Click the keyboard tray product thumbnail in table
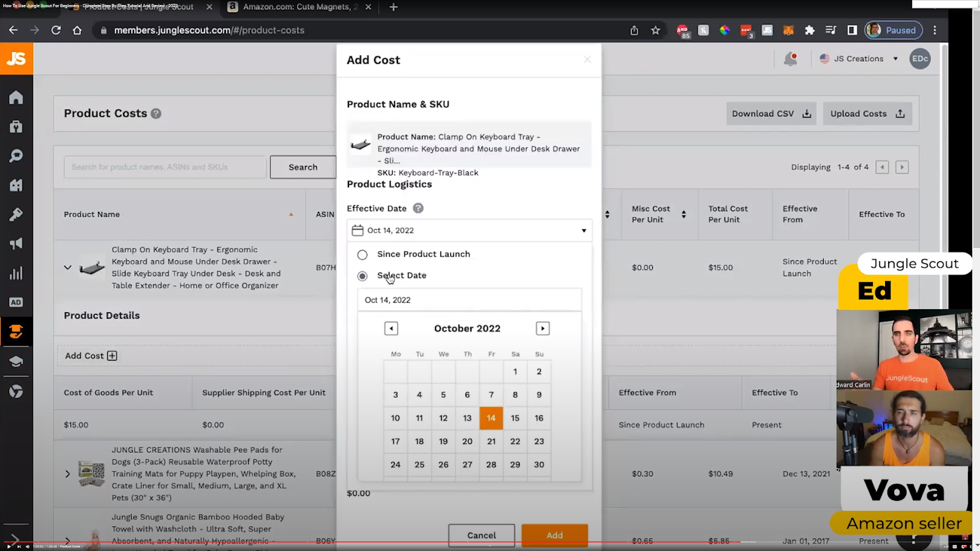980x551 pixels. 92,268
